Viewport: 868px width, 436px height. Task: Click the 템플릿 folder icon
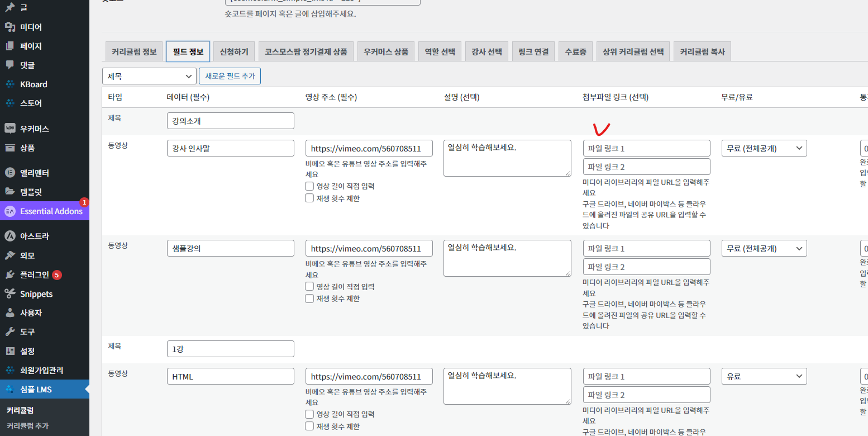tap(9, 192)
